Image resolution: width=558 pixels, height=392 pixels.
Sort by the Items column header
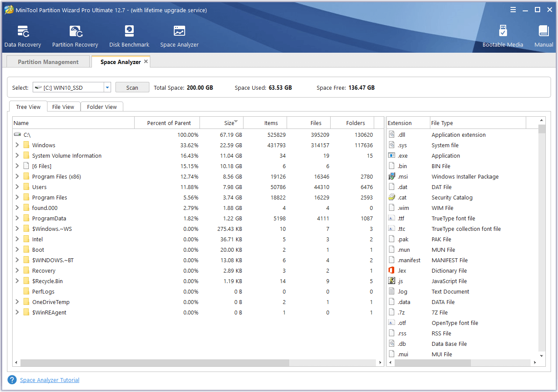pyautogui.click(x=265, y=123)
